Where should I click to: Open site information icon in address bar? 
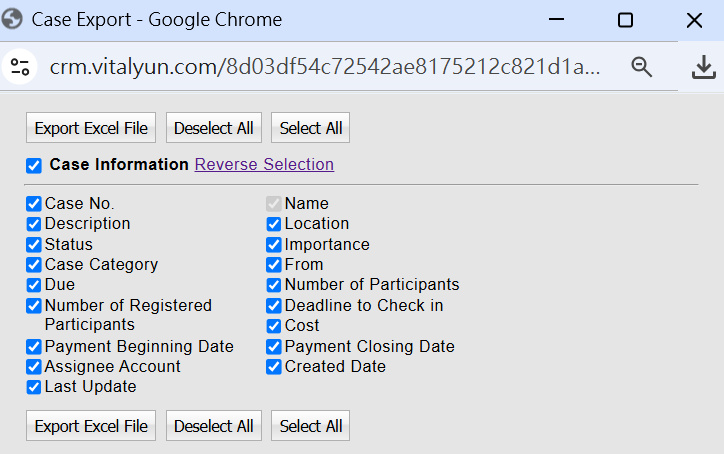20,67
